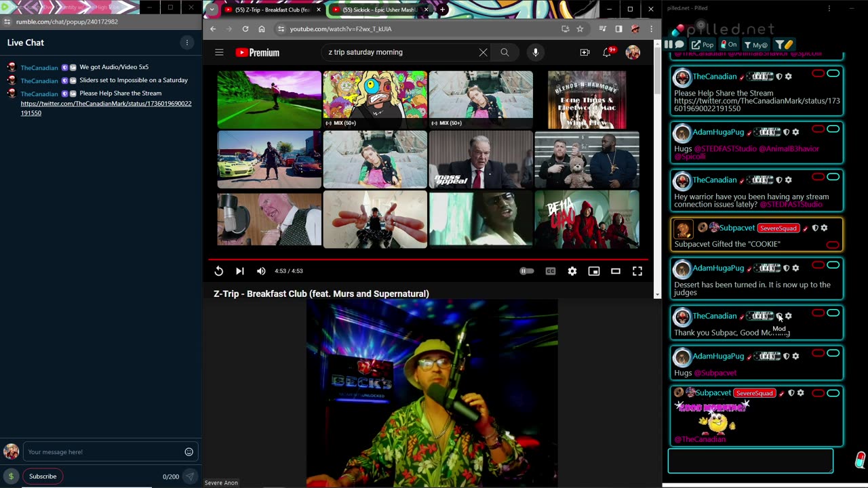Go to YouTube Premium home logo
The width and height of the screenshot is (868, 488).
pyautogui.click(x=257, y=52)
